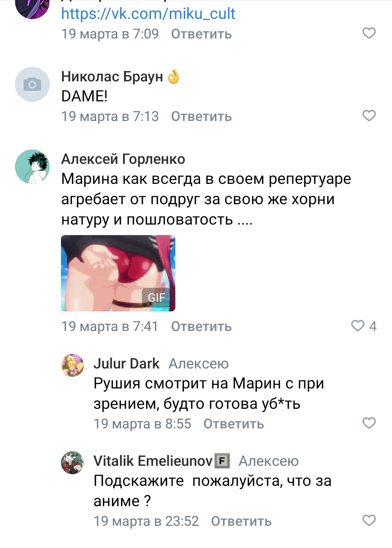Open Vitalik Emelieunov's profile avatar
This screenshot has height=548, width=392.
click(72, 463)
